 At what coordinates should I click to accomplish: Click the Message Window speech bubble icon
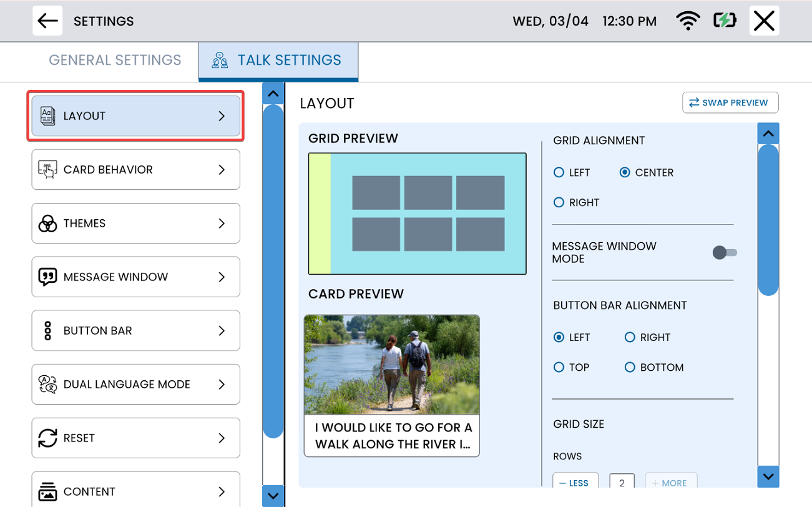pos(47,277)
